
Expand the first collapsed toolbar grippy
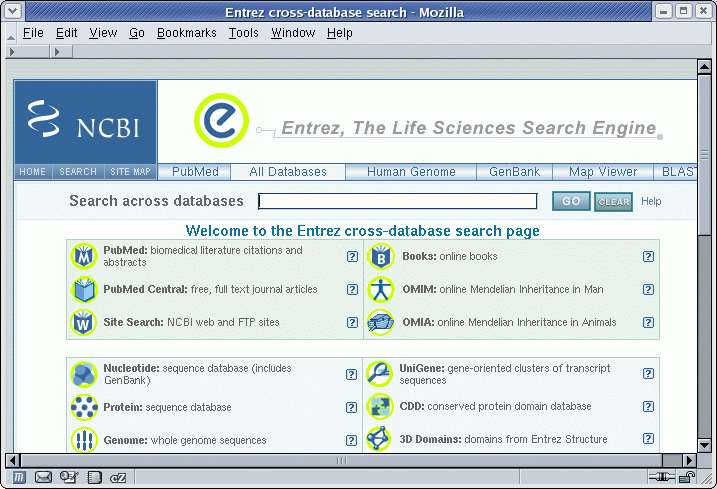(x=28, y=52)
